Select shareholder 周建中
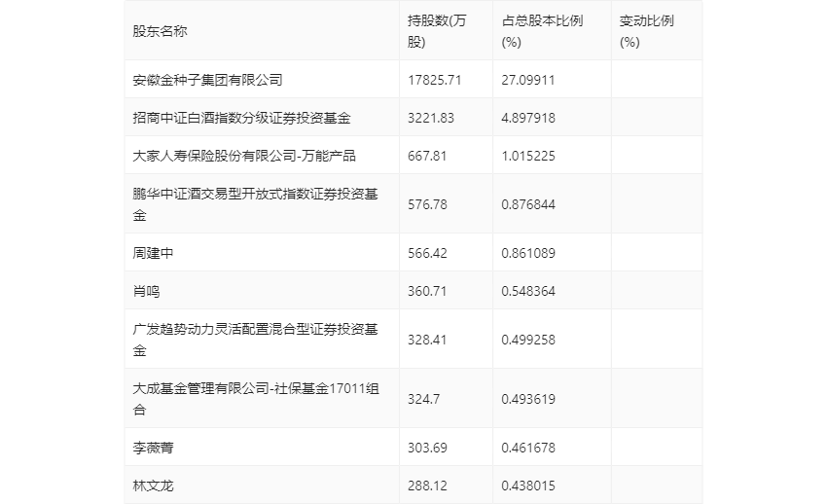The height and width of the screenshot is (504, 827). (153, 253)
